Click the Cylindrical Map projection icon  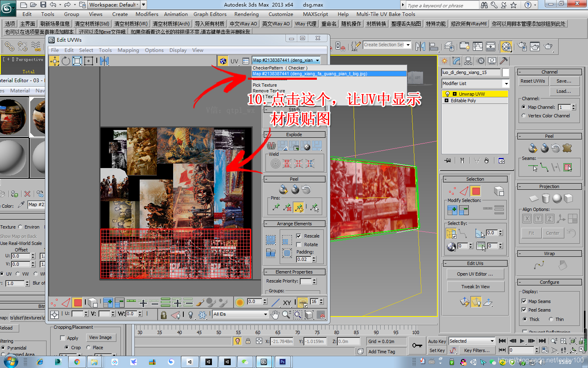[x=546, y=198]
